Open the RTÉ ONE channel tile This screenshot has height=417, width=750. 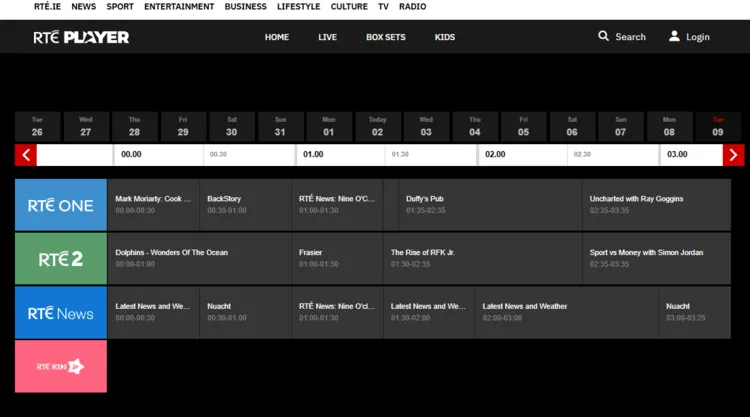(61, 205)
